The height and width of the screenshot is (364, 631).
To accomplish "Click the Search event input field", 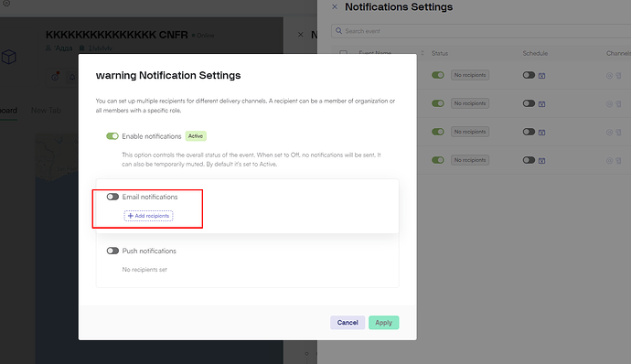I will [x=481, y=31].
